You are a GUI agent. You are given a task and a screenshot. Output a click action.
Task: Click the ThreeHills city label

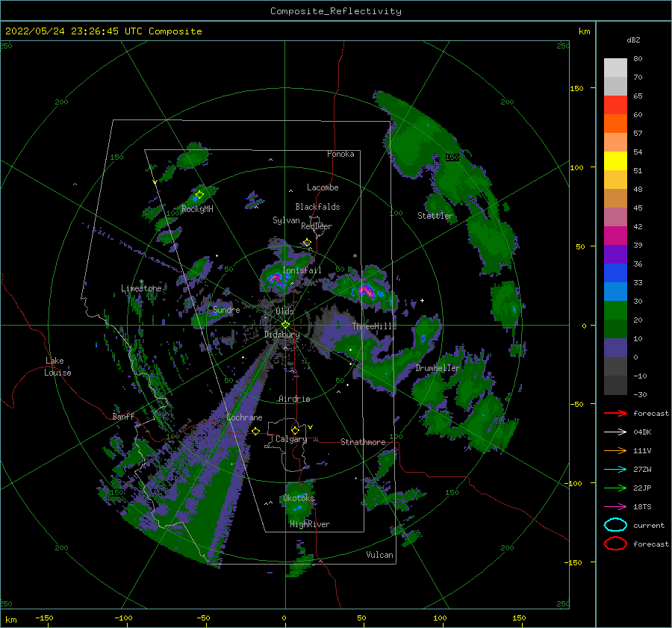(374, 326)
